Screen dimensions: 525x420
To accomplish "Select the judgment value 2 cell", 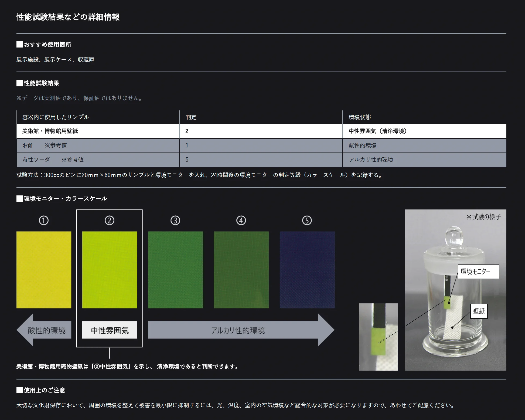I will 261,131.
